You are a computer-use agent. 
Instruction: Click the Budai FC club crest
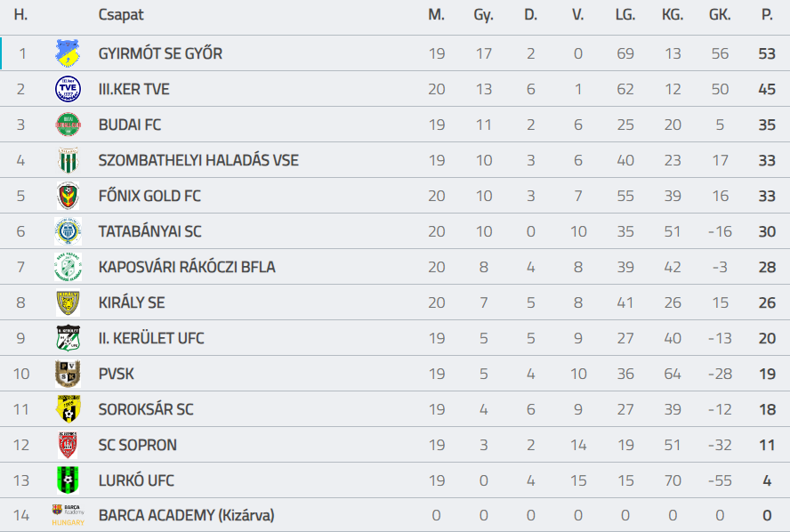tap(68, 125)
